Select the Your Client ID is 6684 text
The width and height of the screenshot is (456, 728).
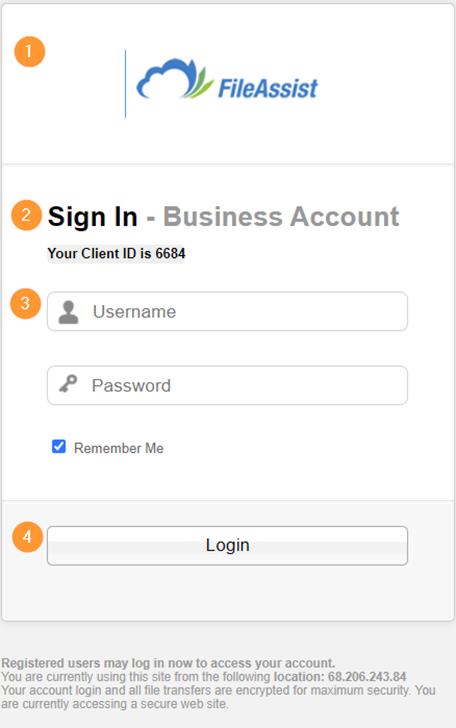[116, 254]
